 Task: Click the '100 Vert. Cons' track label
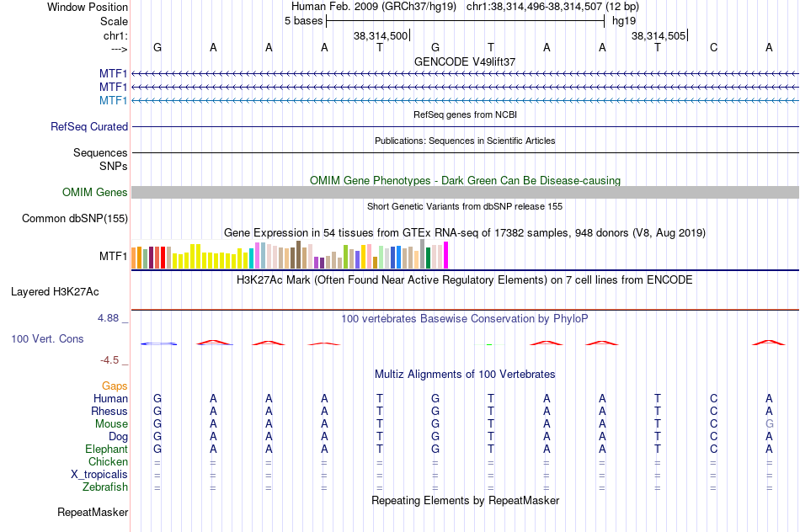point(47,338)
